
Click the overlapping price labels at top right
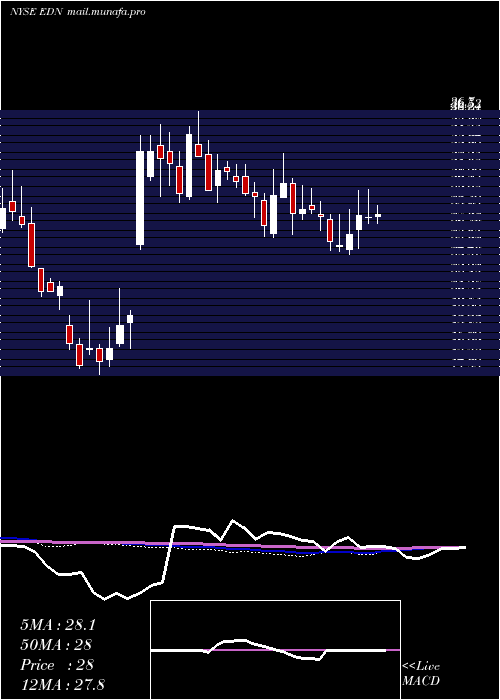pos(466,104)
